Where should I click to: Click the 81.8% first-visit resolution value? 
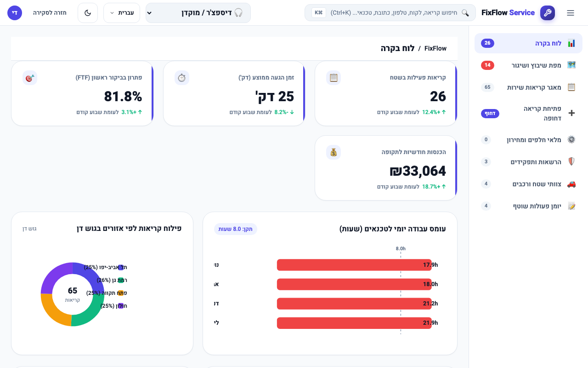tap(123, 97)
